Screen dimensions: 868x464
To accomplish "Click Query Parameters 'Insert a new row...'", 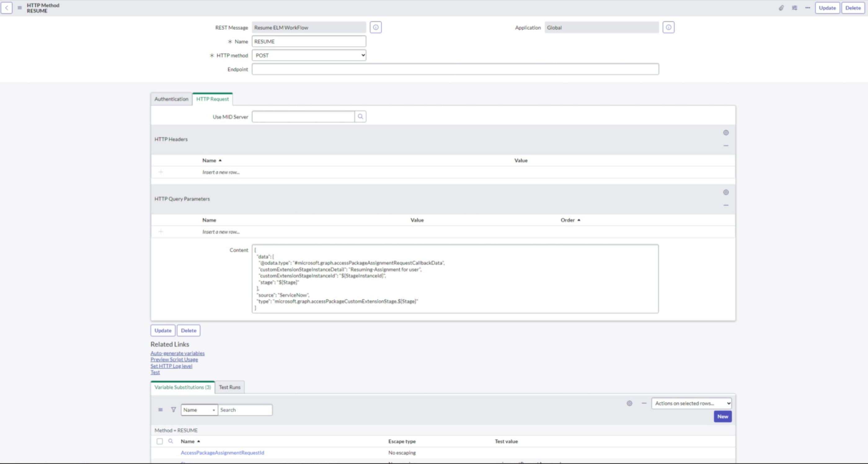I will (x=221, y=232).
